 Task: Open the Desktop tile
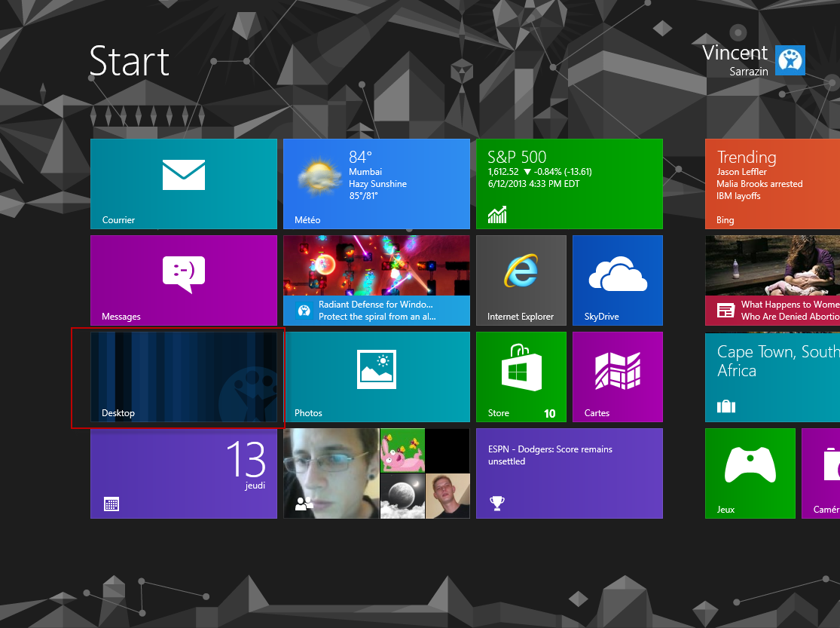tap(184, 376)
